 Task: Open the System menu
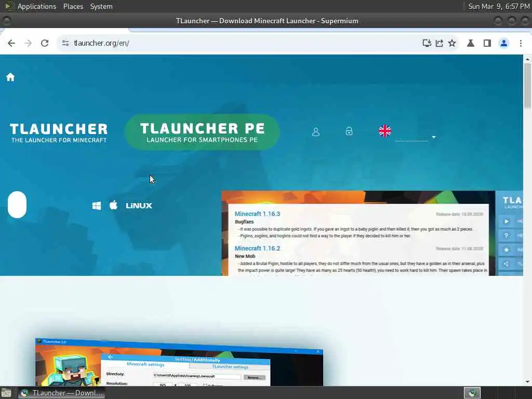[x=101, y=6]
